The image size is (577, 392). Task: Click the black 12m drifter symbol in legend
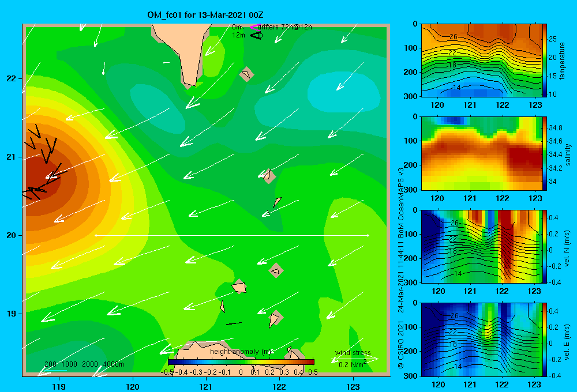pos(255,35)
